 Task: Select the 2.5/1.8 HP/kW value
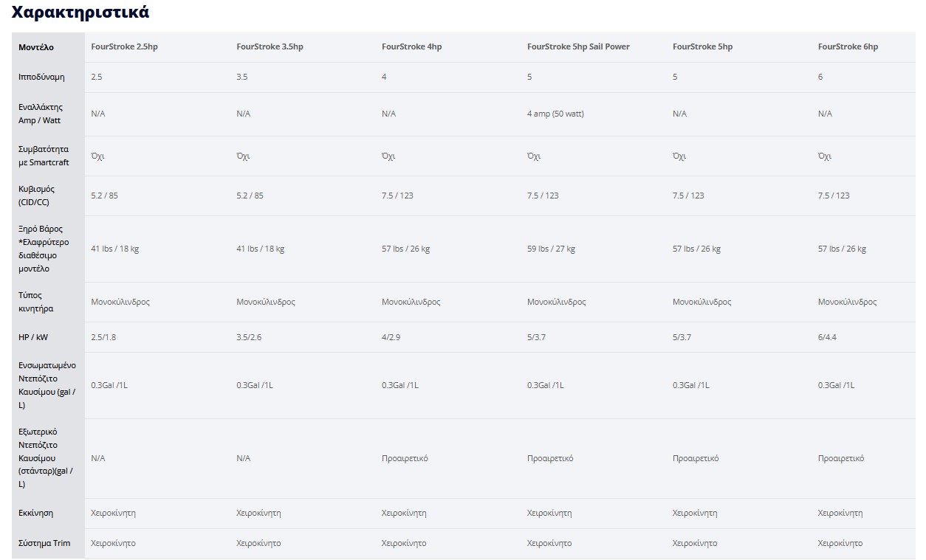(x=103, y=337)
